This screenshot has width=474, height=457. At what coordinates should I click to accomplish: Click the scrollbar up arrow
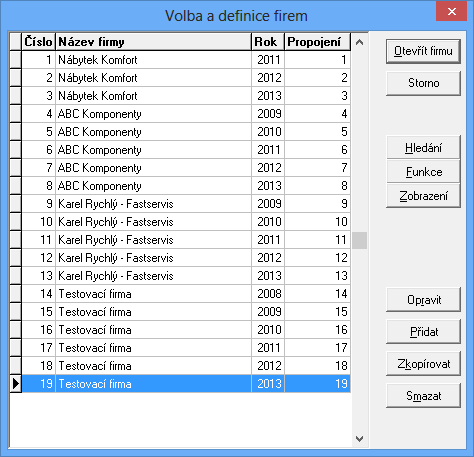point(359,42)
